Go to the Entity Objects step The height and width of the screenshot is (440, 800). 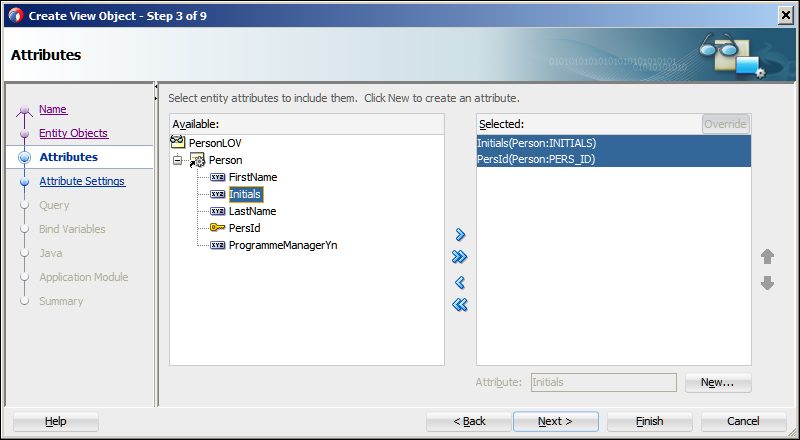pos(73,133)
